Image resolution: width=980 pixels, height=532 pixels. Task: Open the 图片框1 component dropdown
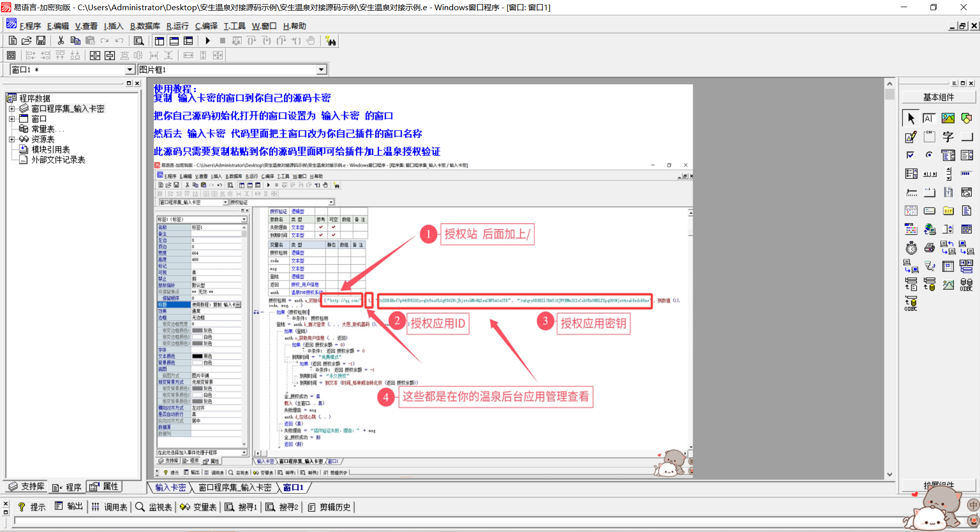tap(321, 70)
